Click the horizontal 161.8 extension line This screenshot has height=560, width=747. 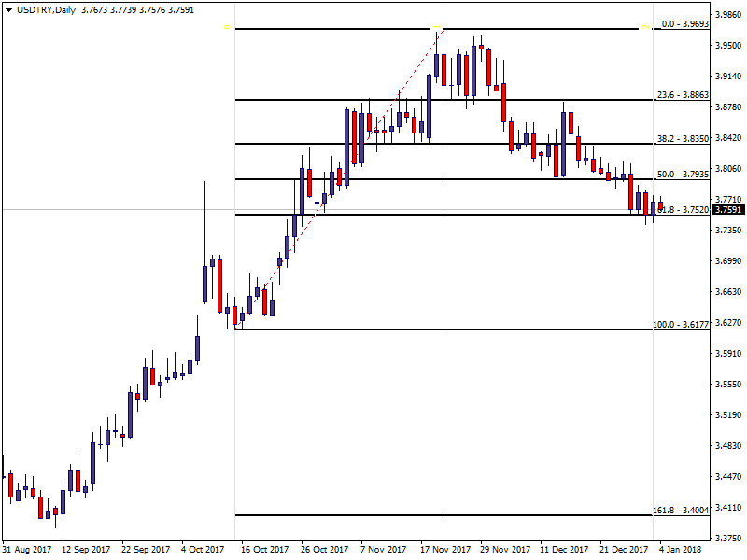pos(420,515)
